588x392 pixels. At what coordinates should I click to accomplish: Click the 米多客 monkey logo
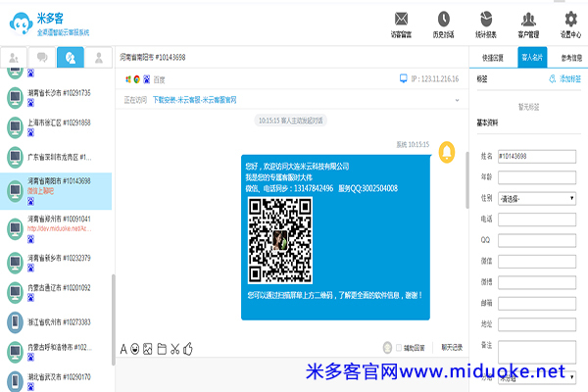coord(21,24)
